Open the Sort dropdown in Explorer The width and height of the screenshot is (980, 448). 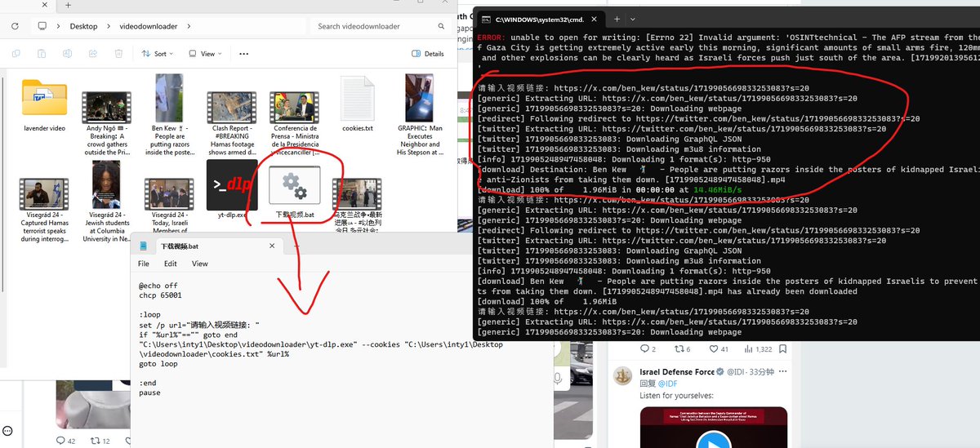[158, 54]
